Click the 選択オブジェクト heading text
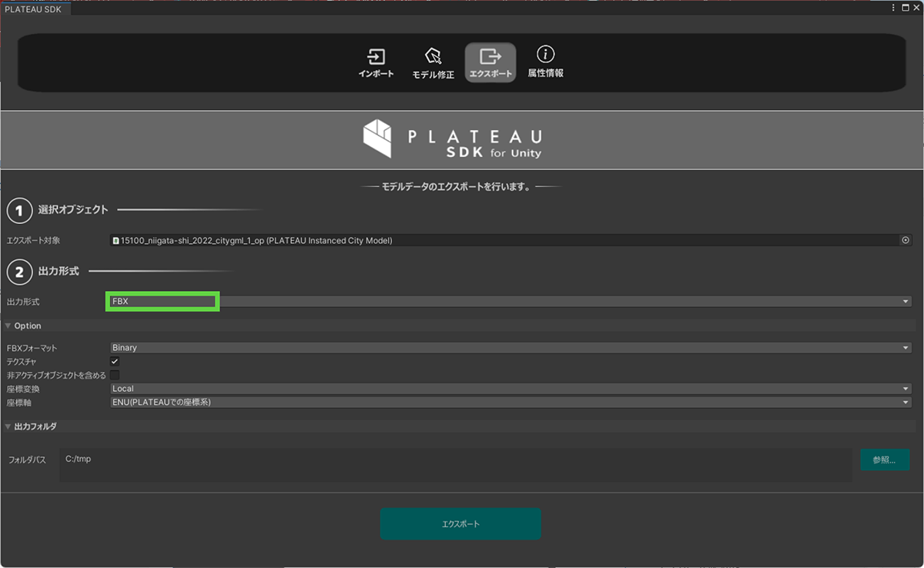This screenshot has width=924, height=568. [73, 209]
